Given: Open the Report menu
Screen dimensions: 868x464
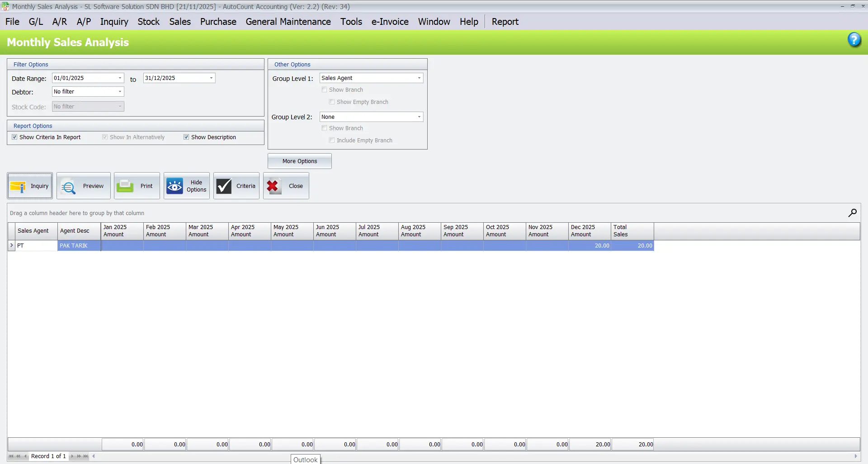Looking at the screenshot, I should click(x=505, y=21).
